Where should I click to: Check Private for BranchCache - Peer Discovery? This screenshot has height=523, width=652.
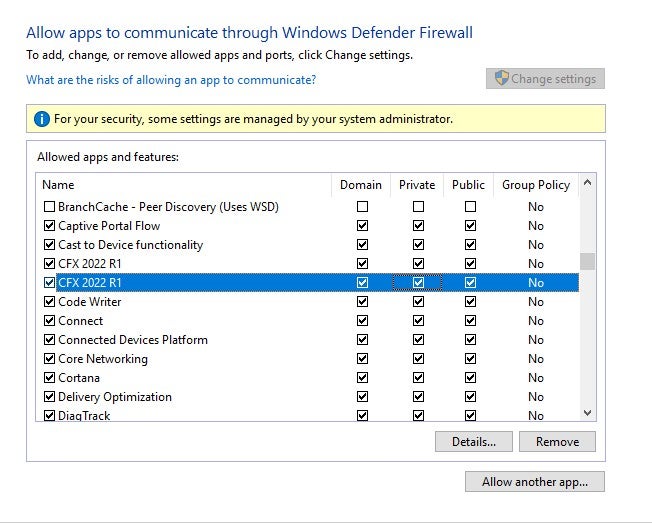click(418, 207)
